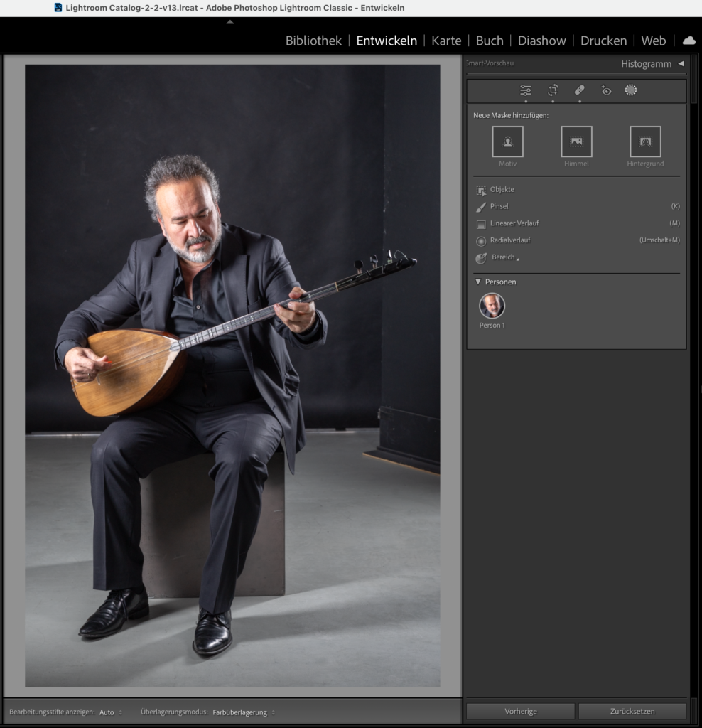Click the Objekte selection icon
702x728 pixels.
click(481, 190)
